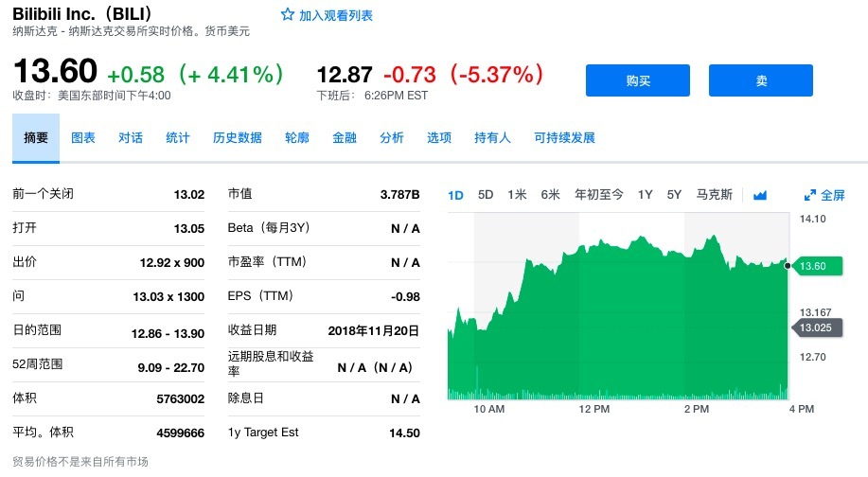
Task: Click the market cap value 3.787B
Action: point(399,195)
